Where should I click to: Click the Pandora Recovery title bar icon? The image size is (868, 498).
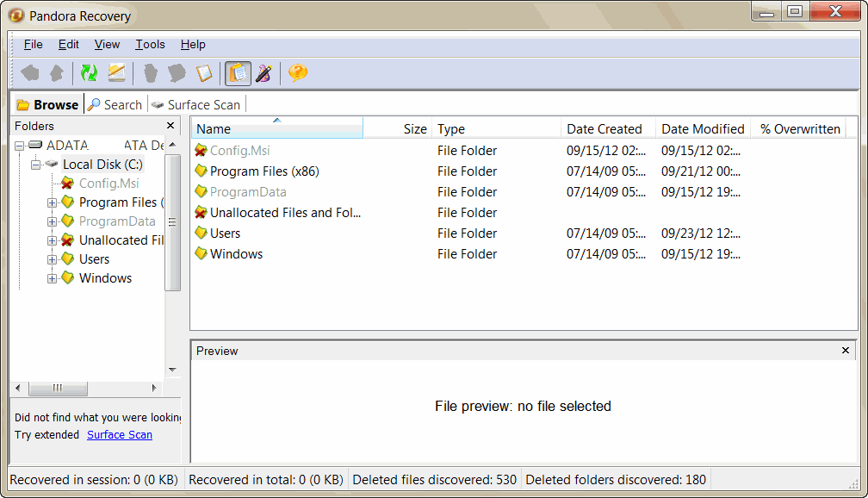(16, 16)
